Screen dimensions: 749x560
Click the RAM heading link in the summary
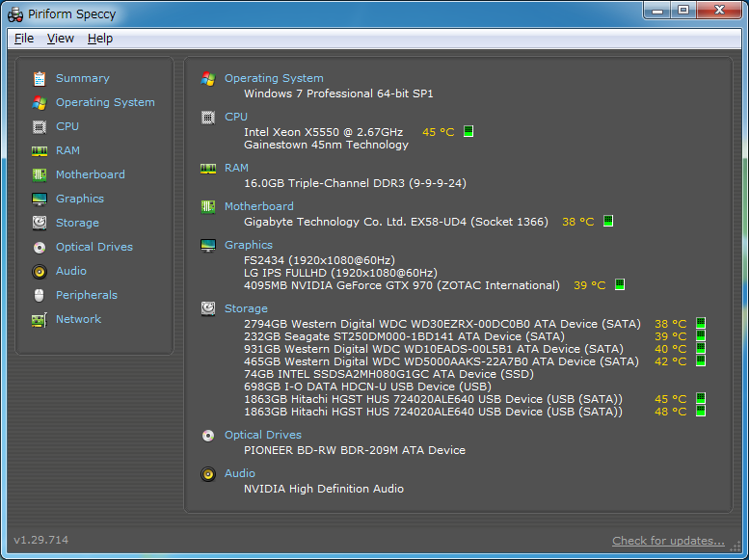click(236, 168)
